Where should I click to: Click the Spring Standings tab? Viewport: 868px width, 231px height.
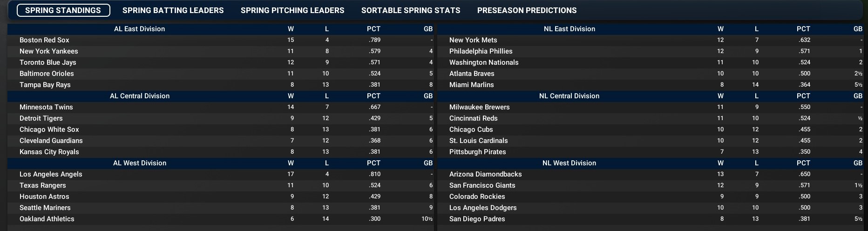[x=63, y=10]
